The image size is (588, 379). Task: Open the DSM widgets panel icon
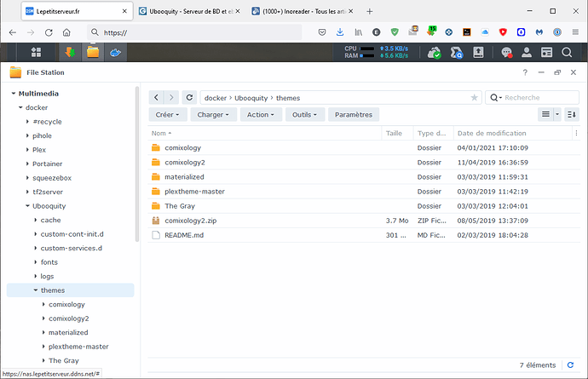(x=546, y=52)
